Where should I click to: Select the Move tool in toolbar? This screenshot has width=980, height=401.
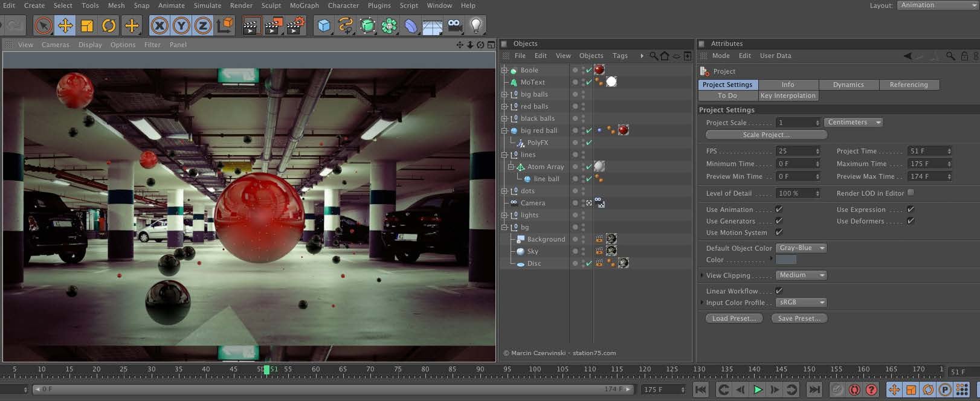click(x=65, y=25)
